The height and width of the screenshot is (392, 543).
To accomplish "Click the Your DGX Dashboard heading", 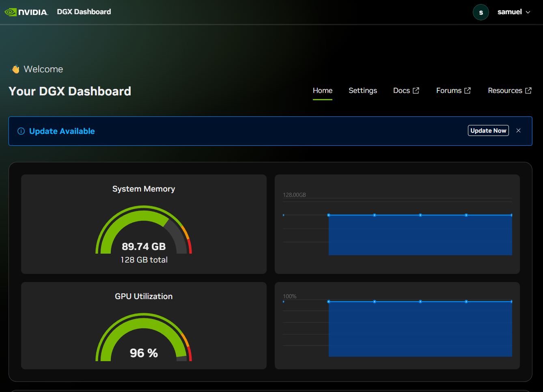I will tap(70, 91).
